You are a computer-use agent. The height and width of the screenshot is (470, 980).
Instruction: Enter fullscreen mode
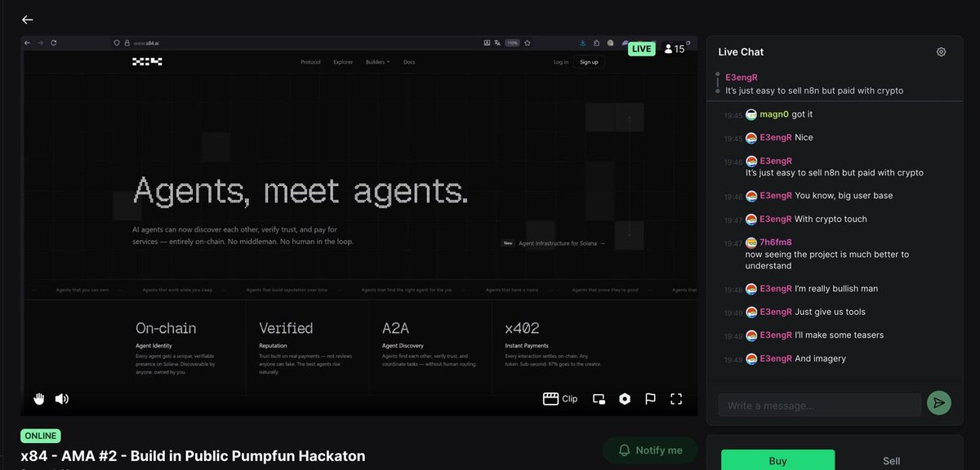click(x=676, y=399)
